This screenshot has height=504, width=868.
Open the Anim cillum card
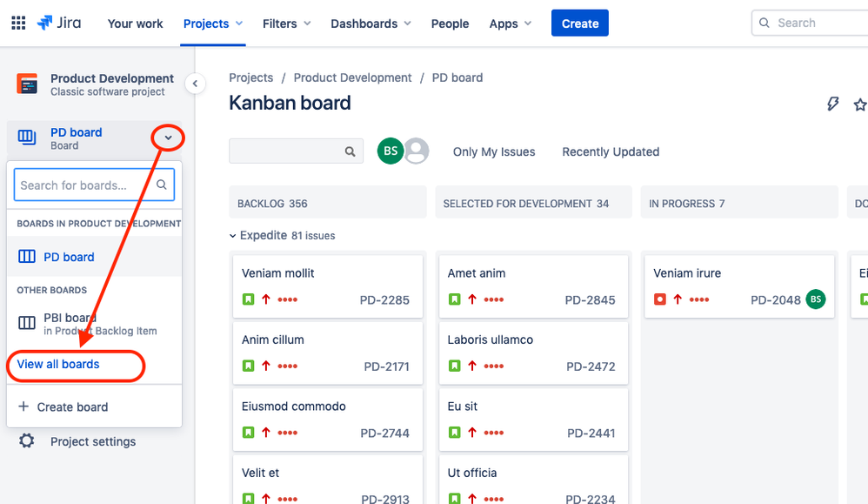coord(328,353)
